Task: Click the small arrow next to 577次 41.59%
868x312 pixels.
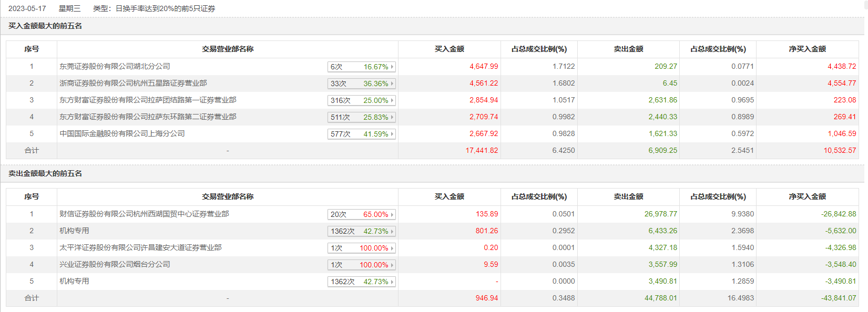Action: coord(392,134)
